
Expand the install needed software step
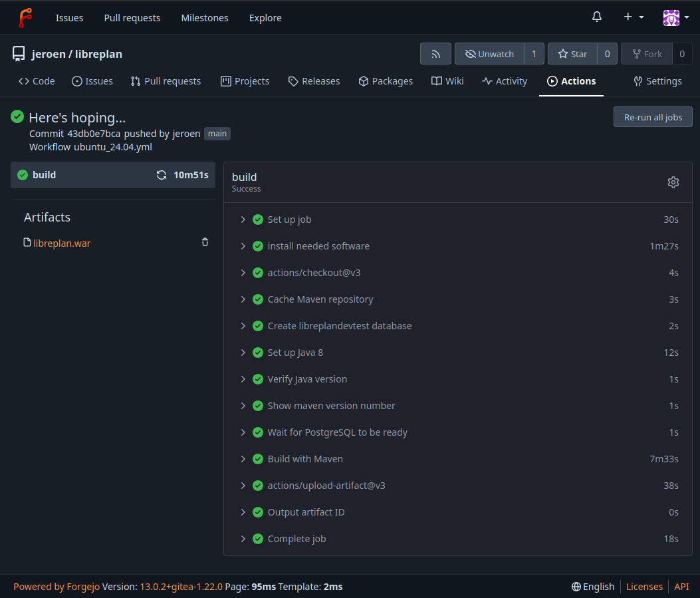pyautogui.click(x=318, y=246)
